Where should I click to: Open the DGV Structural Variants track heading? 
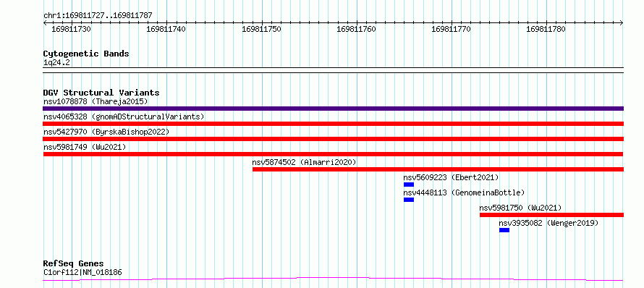click(101, 93)
